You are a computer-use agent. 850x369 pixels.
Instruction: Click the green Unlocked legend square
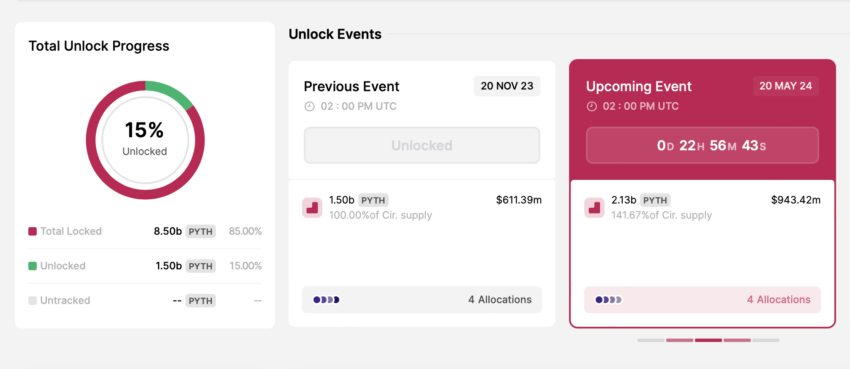coord(33,266)
